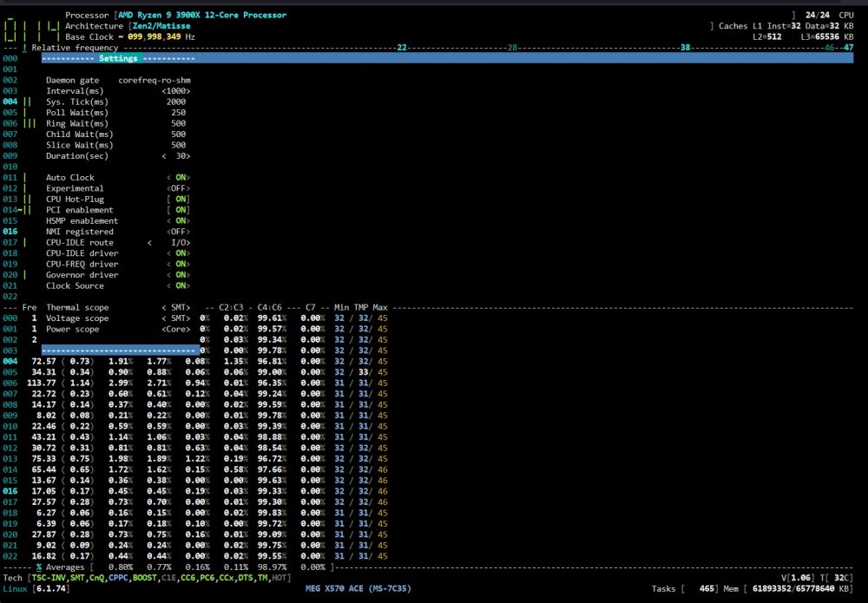Screen dimensions: 868x603
Task: Toggle the Auto Clock ON setting
Action: tap(178, 178)
